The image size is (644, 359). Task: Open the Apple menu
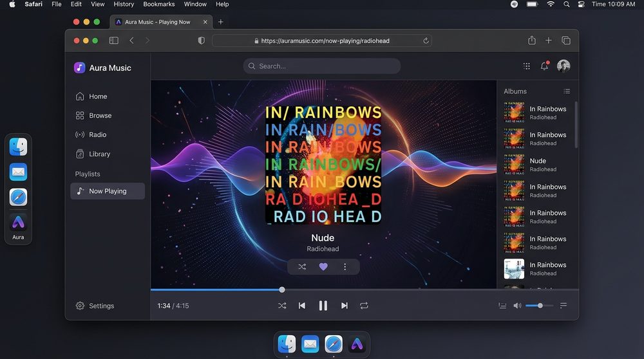(x=12, y=4)
